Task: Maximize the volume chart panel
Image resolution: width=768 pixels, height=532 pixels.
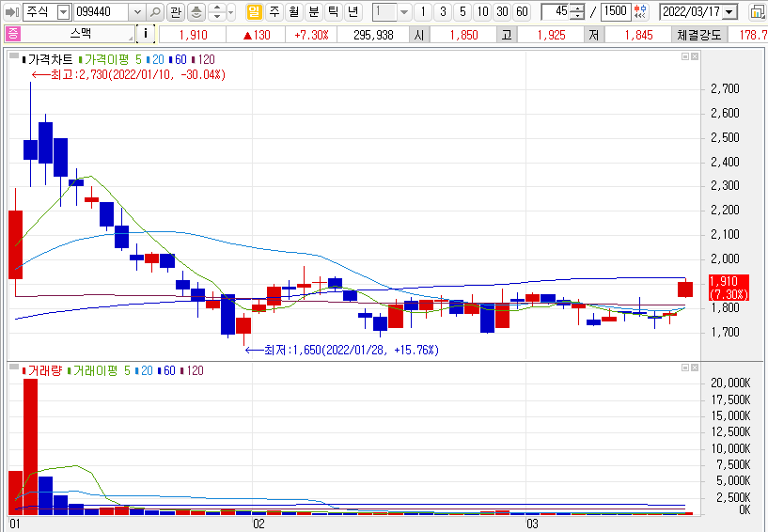Action: (x=685, y=368)
